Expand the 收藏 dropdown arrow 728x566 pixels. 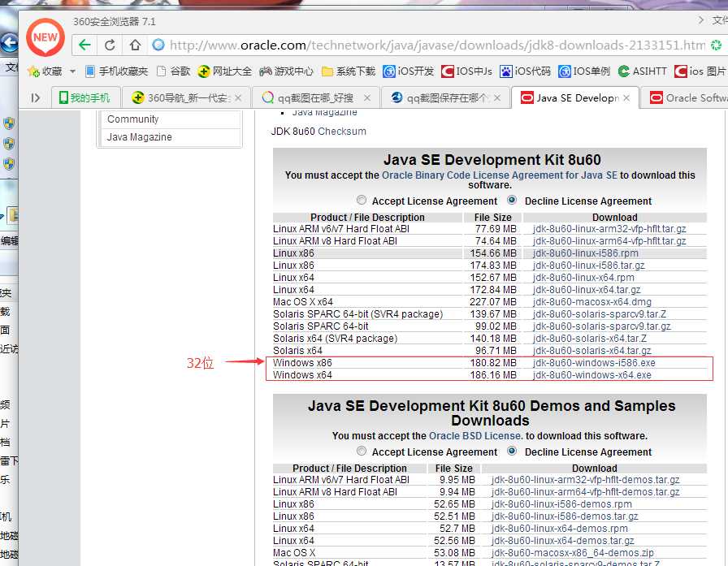(x=72, y=71)
